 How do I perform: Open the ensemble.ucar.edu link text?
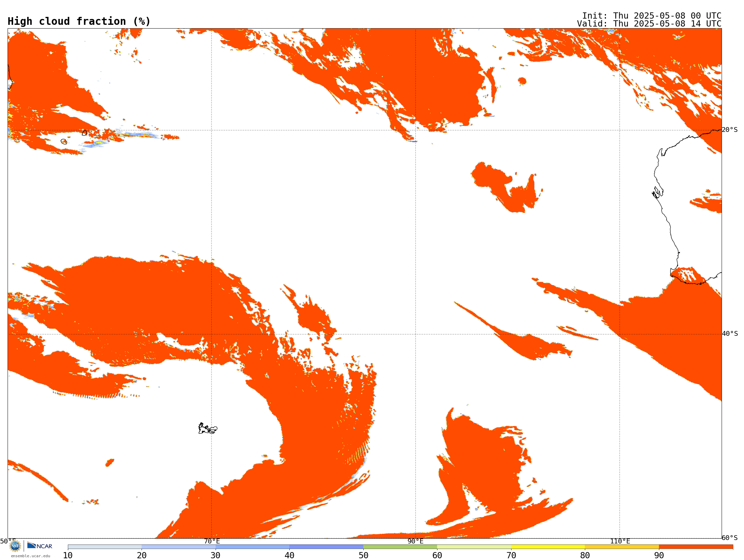30,556
